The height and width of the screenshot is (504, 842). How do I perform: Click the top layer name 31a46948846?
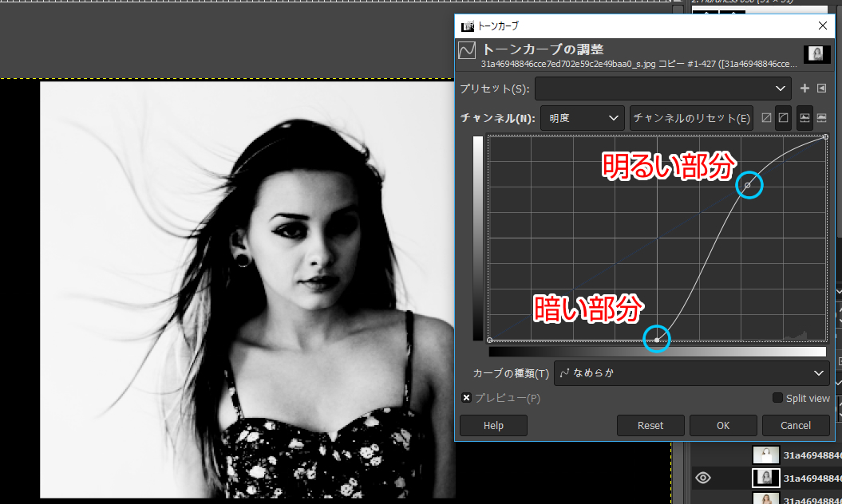pyautogui.click(x=812, y=455)
